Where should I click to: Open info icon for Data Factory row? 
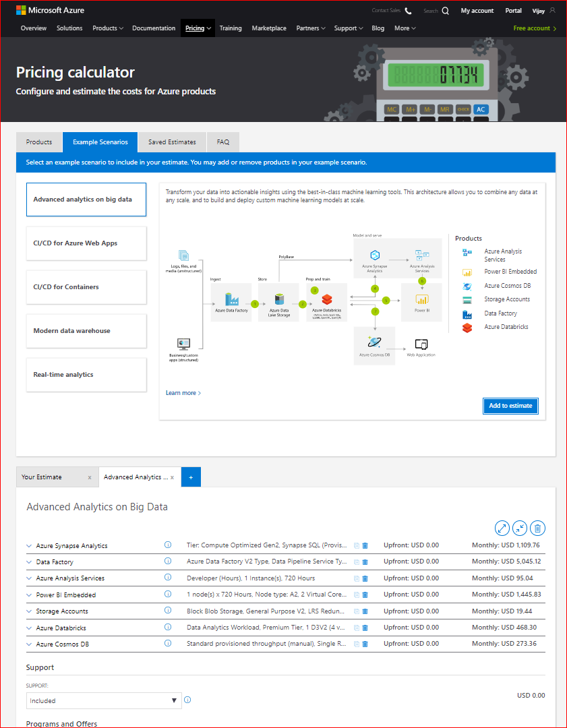tap(168, 561)
